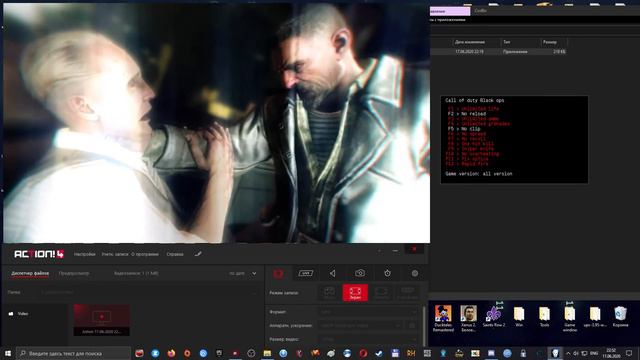Open the benchmark tab with stopwatch icon
The height and width of the screenshot is (360, 640).
tap(387, 273)
